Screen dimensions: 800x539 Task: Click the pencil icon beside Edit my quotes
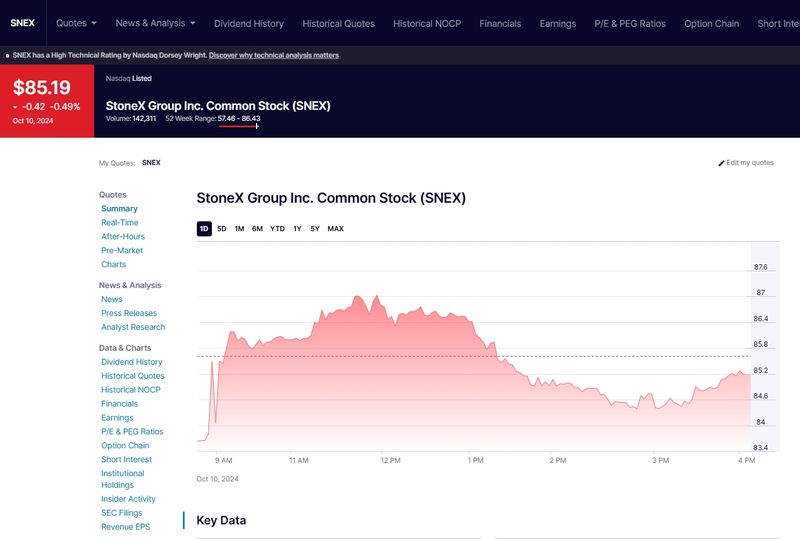click(721, 163)
